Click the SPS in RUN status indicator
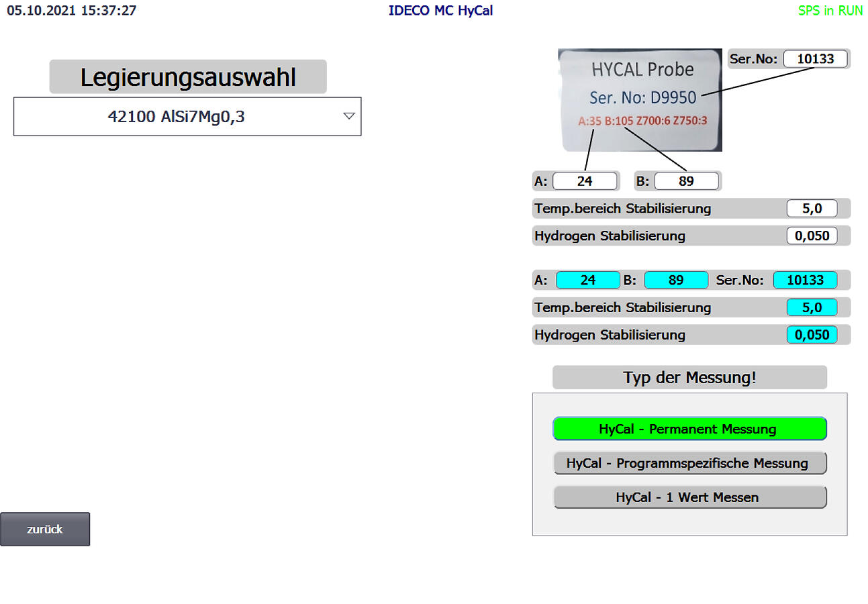The width and height of the screenshot is (868, 604). point(830,11)
